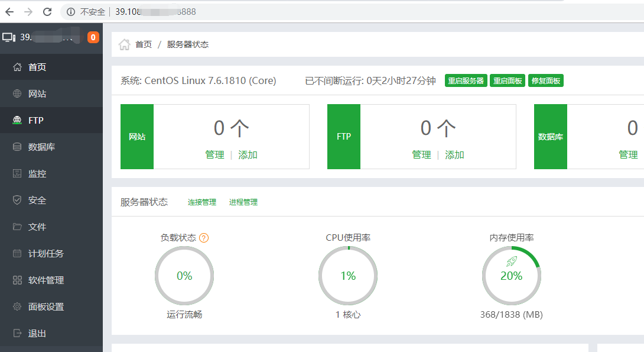Click the 重启面板 button
The image size is (644, 352).
508,80
